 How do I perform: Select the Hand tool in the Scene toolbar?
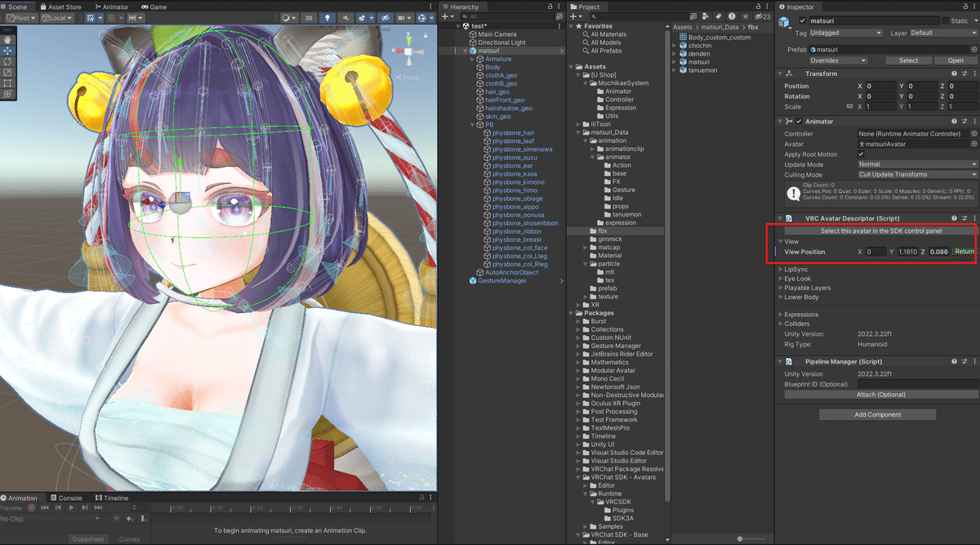coord(7,39)
